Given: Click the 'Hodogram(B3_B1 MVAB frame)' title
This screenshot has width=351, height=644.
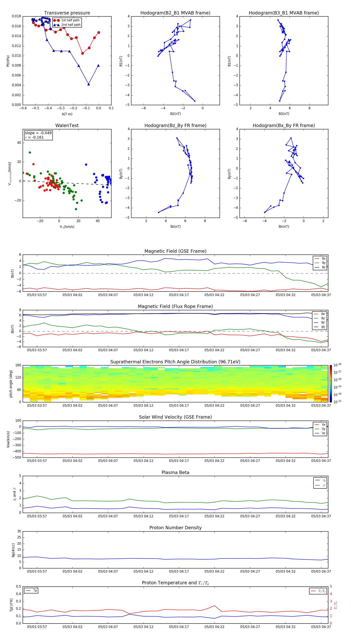Looking at the screenshot, I should pos(284,13).
